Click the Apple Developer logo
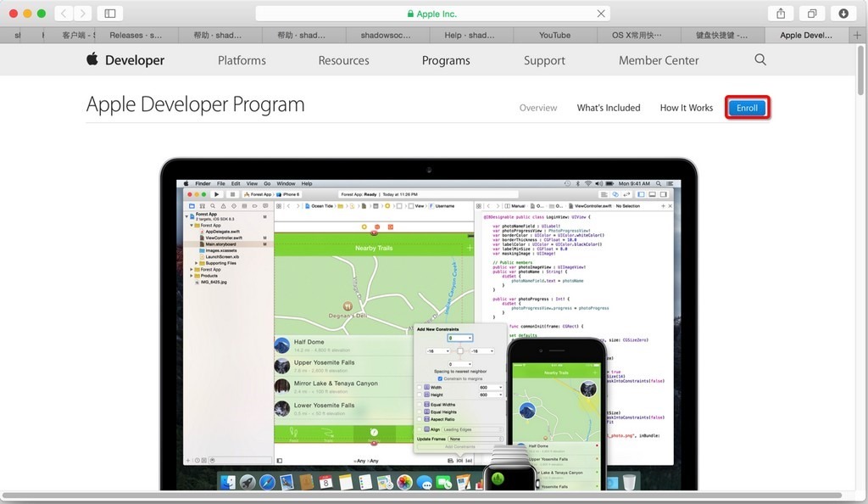 (x=125, y=59)
